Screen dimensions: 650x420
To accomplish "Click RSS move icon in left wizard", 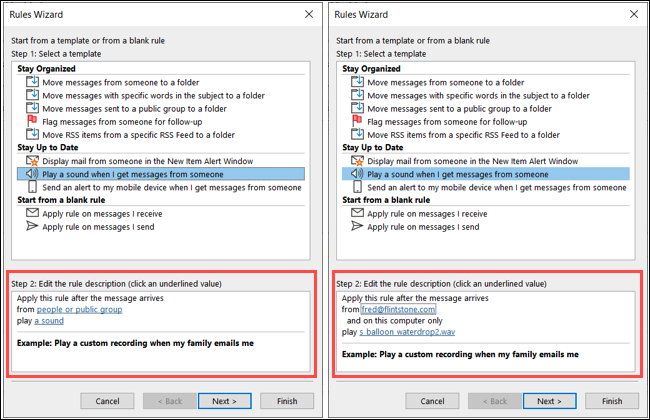I will click(x=32, y=134).
